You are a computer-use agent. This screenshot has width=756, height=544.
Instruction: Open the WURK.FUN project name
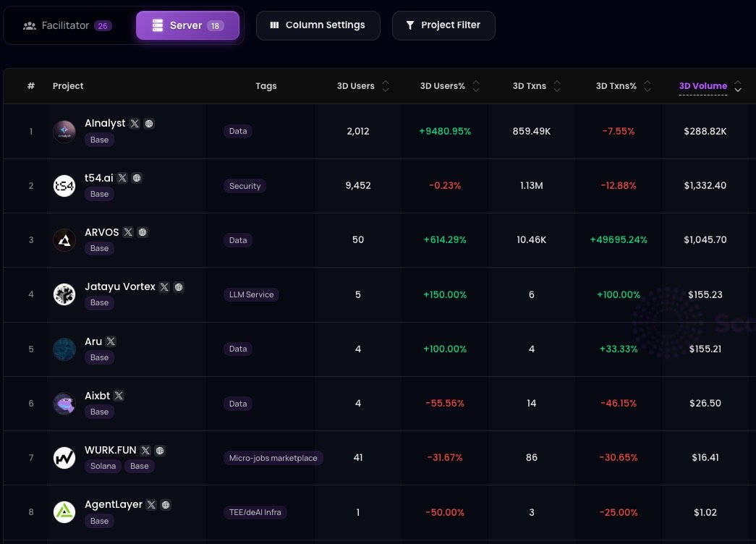111,450
